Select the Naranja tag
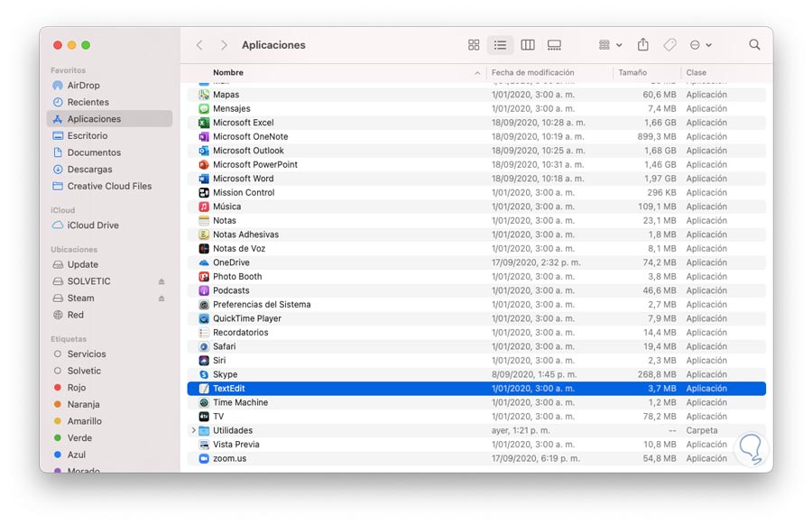 110,404
